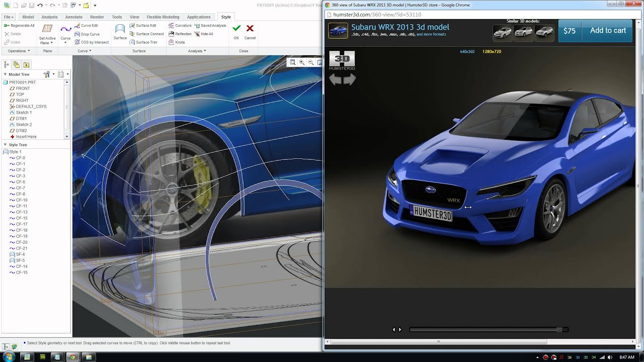Open first similar 3D model thumbnail
Viewport: 644px width, 362px height.
coord(502,32)
